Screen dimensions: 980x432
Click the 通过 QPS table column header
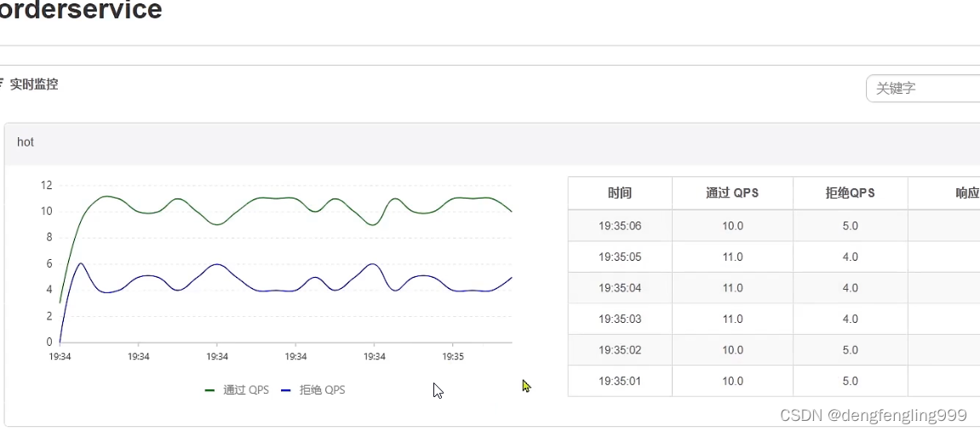coord(732,193)
